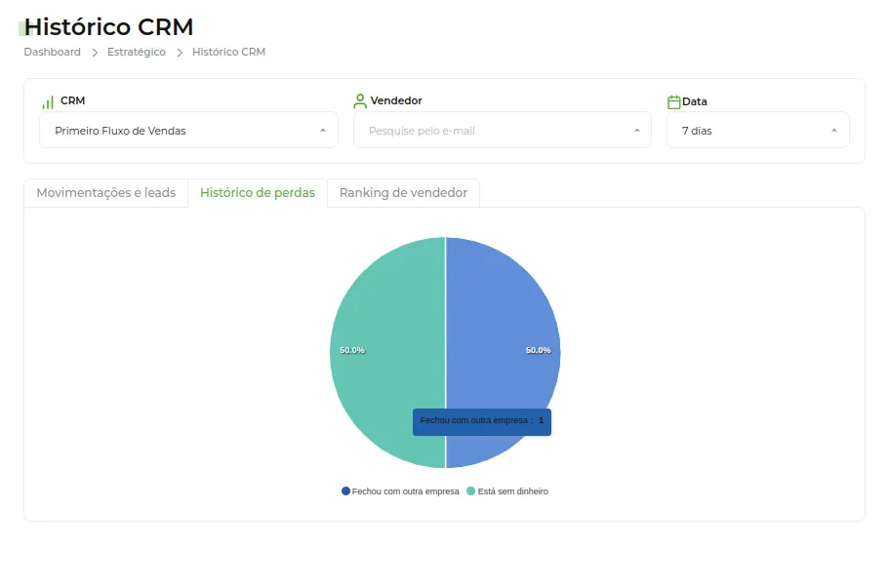This screenshot has width=889, height=588.
Task: Expand the Vendedor dropdown arrow
Action: pyautogui.click(x=637, y=131)
